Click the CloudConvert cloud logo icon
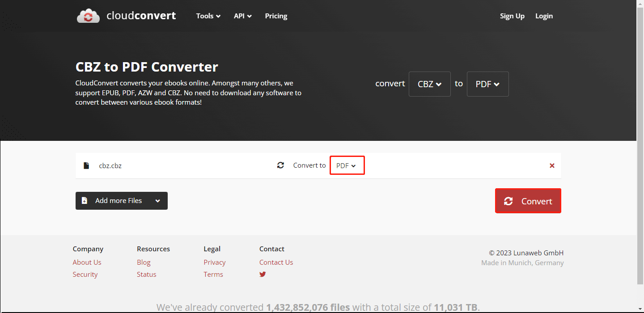This screenshot has height=313, width=644. click(89, 16)
